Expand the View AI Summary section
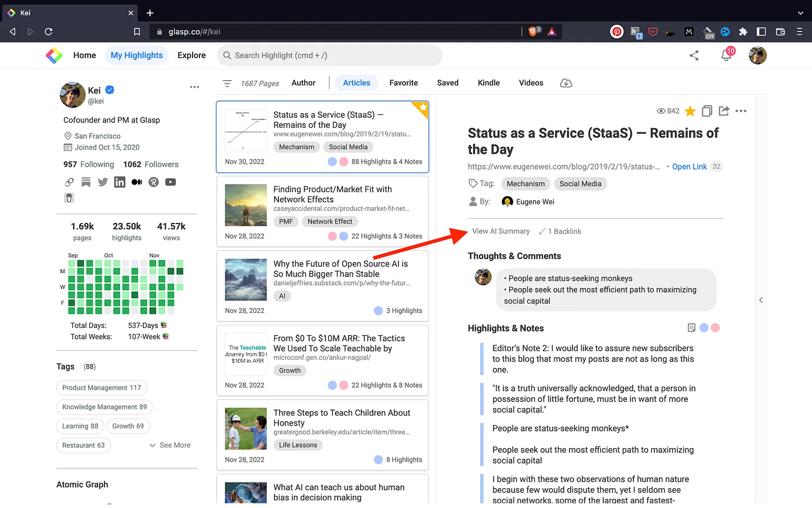The width and height of the screenshot is (812, 508). 501,231
